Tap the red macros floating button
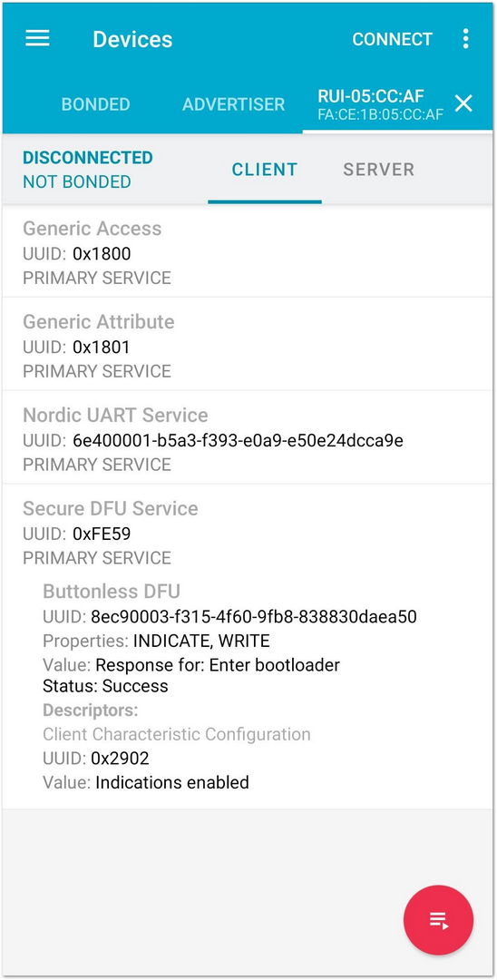 pyautogui.click(x=438, y=920)
